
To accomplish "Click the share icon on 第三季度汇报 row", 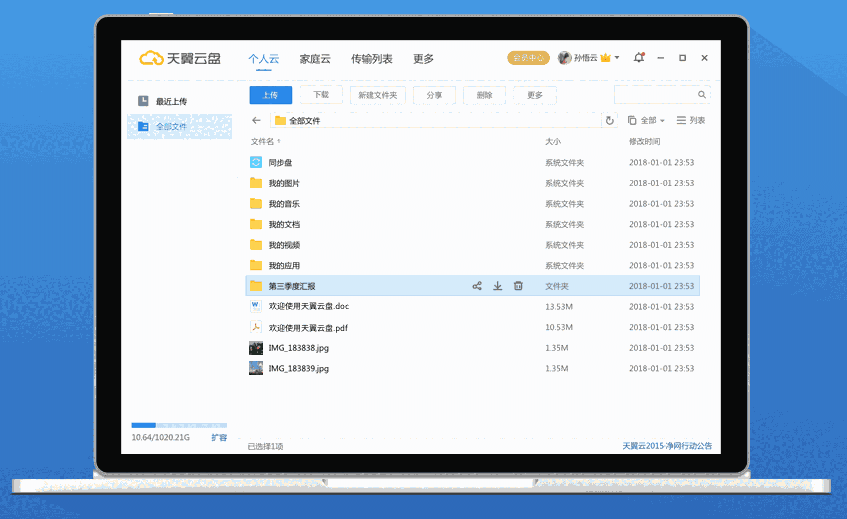I will [477, 286].
